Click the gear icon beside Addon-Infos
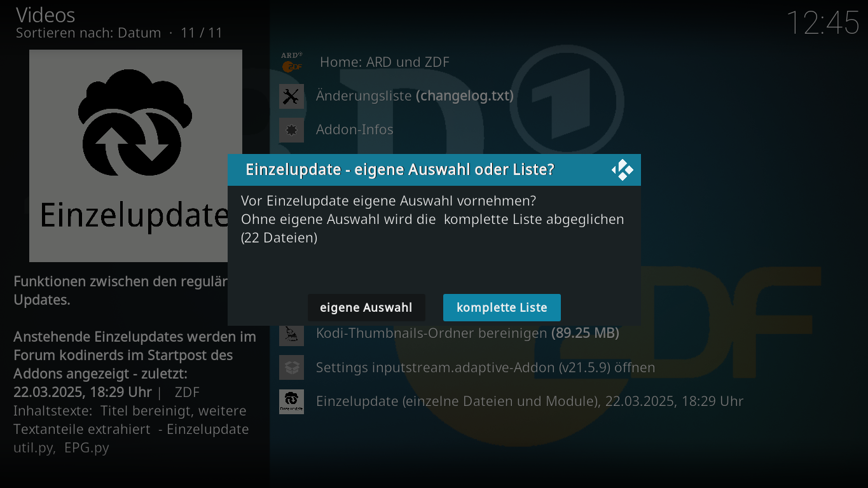 click(x=291, y=130)
